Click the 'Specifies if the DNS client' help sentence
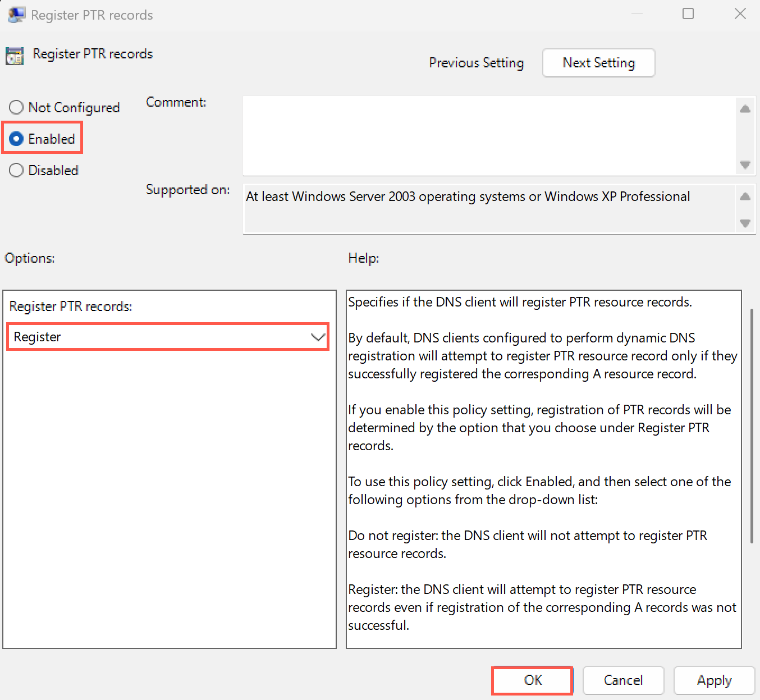 point(520,302)
